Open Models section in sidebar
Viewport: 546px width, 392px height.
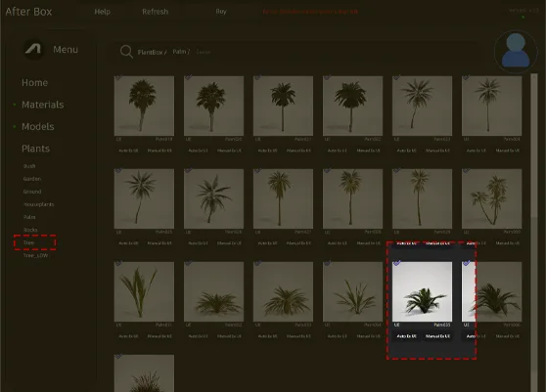[x=37, y=127]
